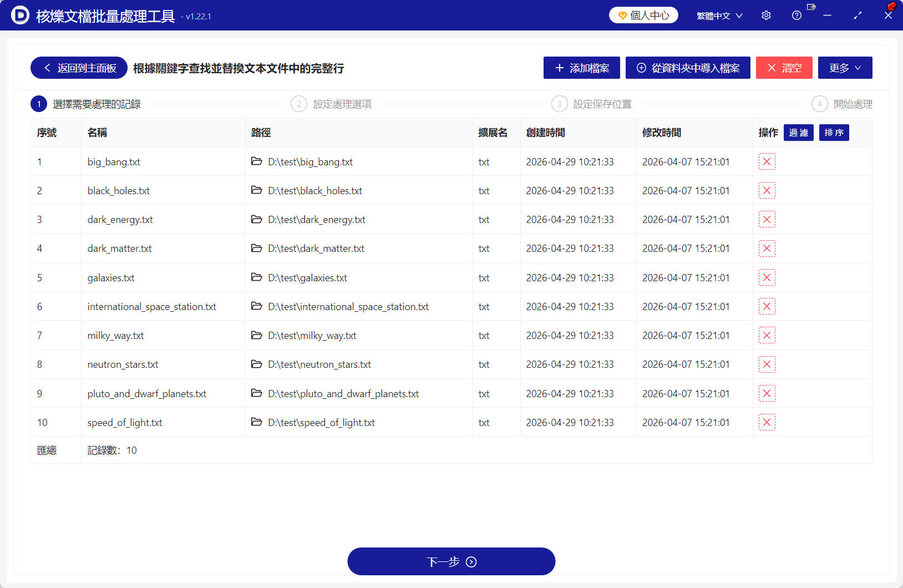The width and height of the screenshot is (903, 588).
Task: Open the settings gear icon
Action: [766, 16]
